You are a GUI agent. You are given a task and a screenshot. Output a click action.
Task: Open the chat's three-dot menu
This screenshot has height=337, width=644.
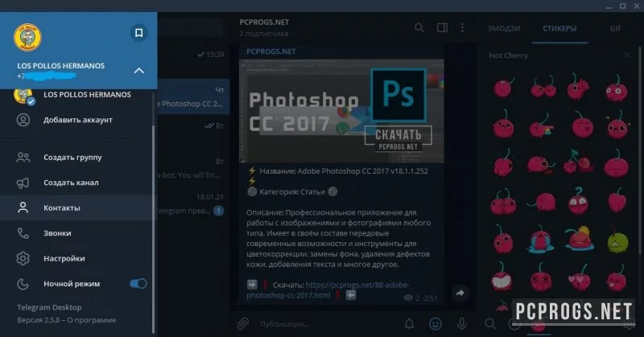[x=462, y=28]
